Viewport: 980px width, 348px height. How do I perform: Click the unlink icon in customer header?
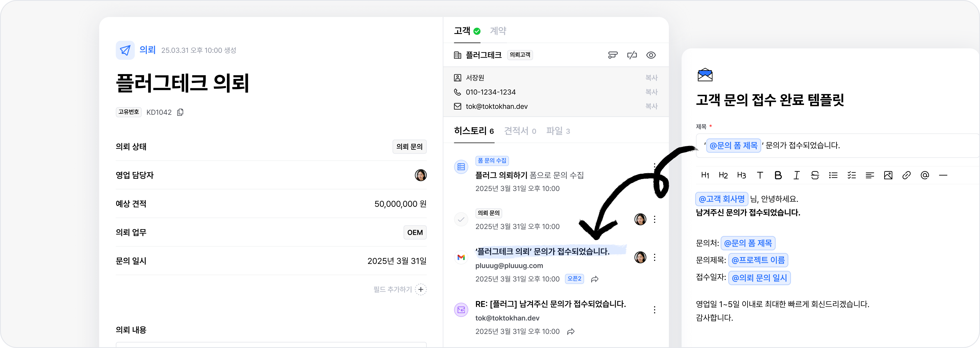click(632, 55)
